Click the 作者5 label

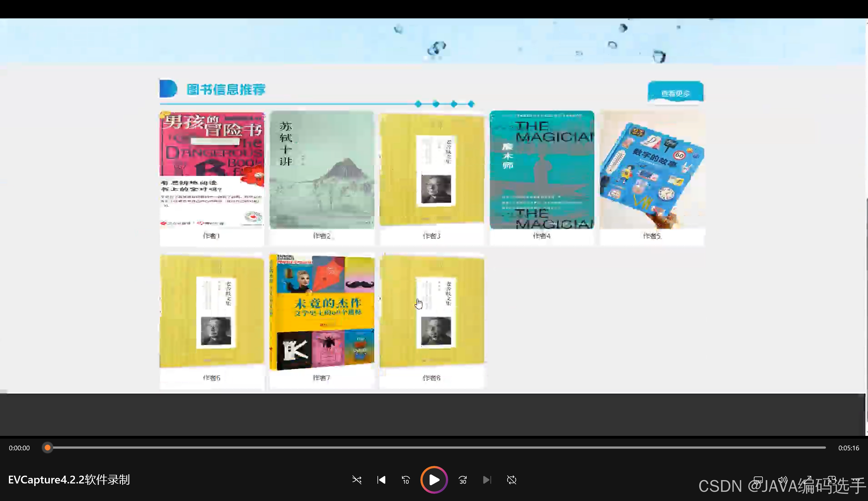coord(651,236)
